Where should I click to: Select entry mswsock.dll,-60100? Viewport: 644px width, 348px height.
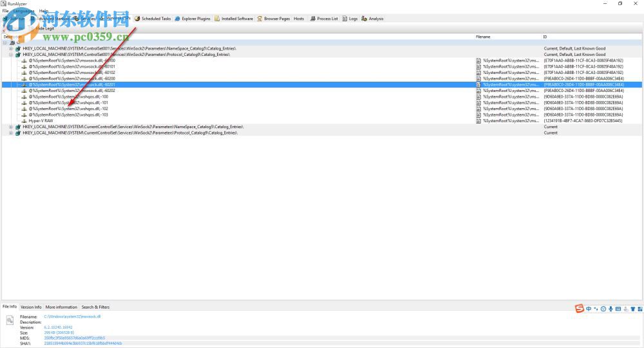click(72, 60)
